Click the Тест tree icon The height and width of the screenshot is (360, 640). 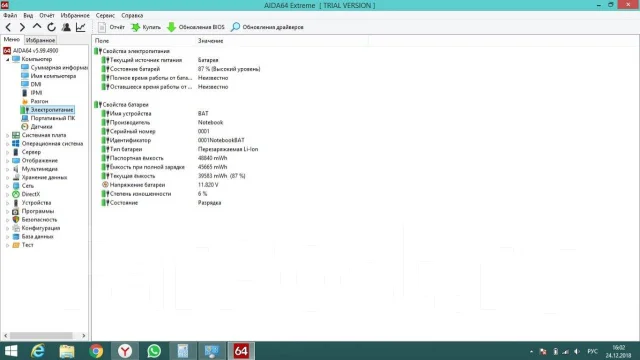click(16, 245)
